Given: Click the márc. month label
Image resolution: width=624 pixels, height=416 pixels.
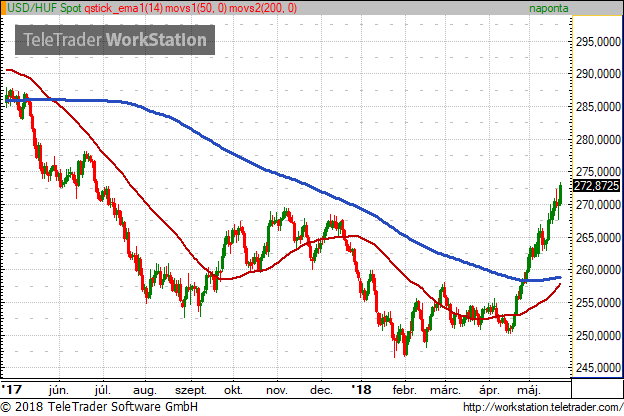Looking at the screenshot, I should click(x=445, y=390).
